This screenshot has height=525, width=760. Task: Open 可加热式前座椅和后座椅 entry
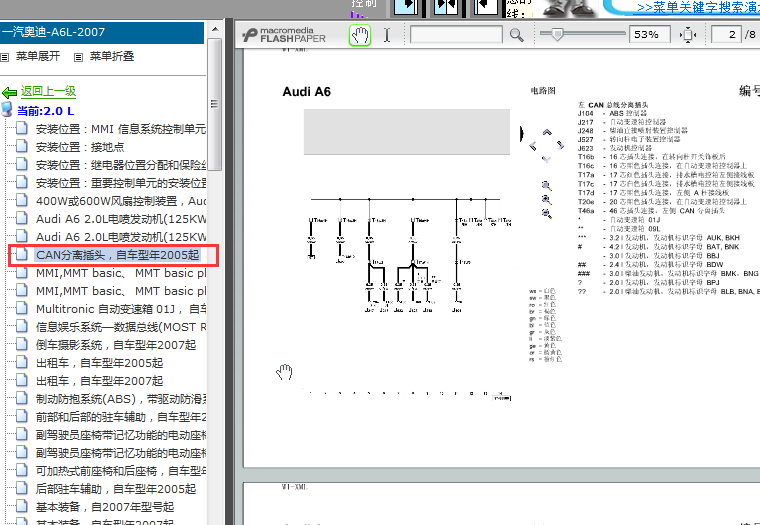(x=121, y=471)
